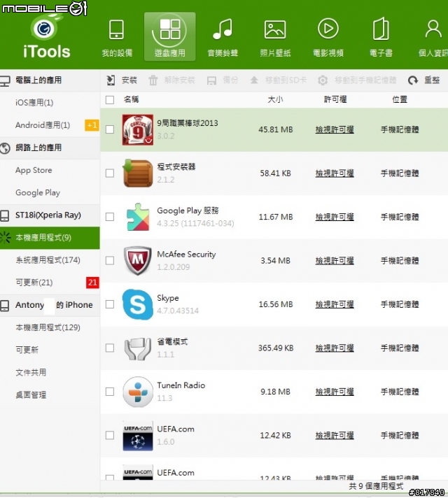Select 網路上的應用 section header

pyautogui.click(x=50, y=148)
